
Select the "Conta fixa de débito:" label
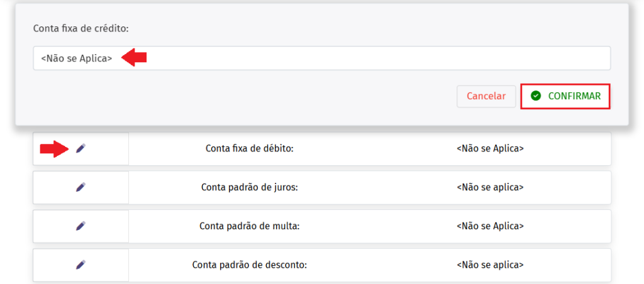click(x=250, y=149)
